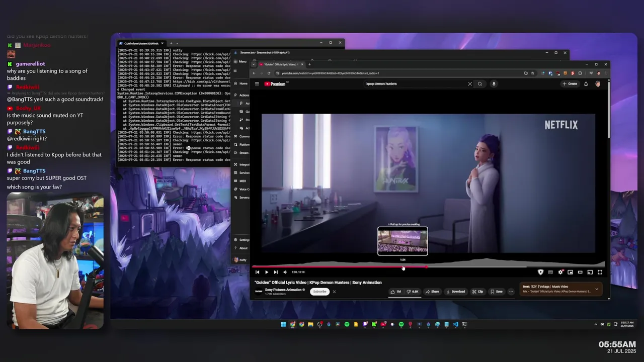644x362 pixels.
Task: Add a new terminal tab with plus
Action: 171,43
